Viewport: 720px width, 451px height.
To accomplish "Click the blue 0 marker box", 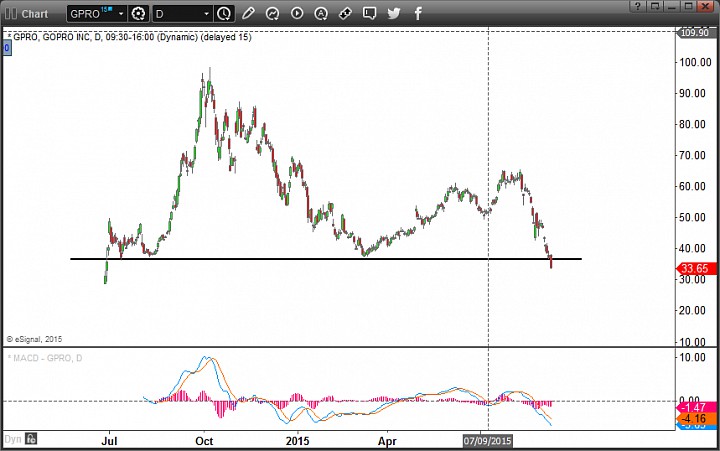I will [7, 48].
